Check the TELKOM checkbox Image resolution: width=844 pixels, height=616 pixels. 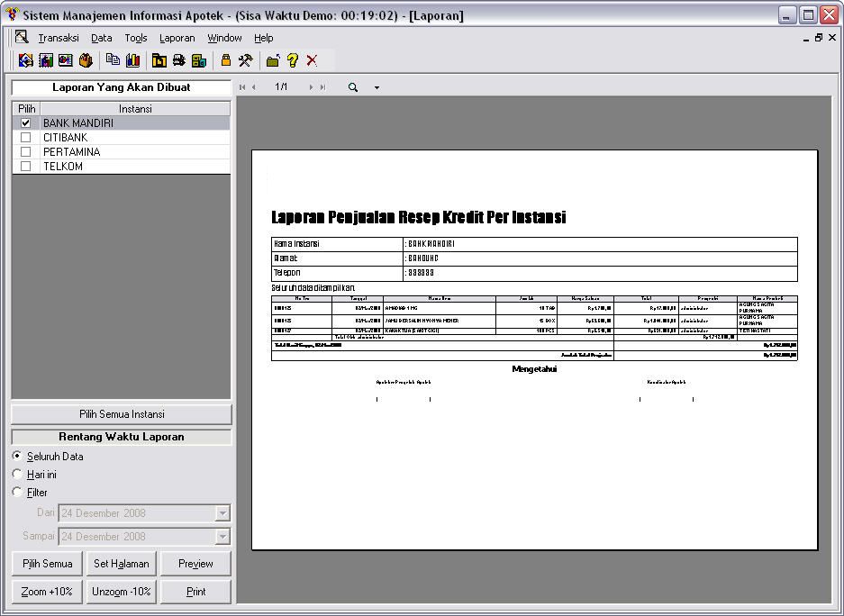(25, 167)
